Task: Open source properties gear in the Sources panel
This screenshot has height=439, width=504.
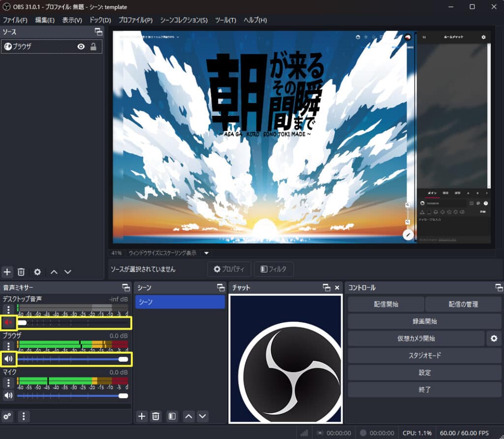Action: coord(37,271)
